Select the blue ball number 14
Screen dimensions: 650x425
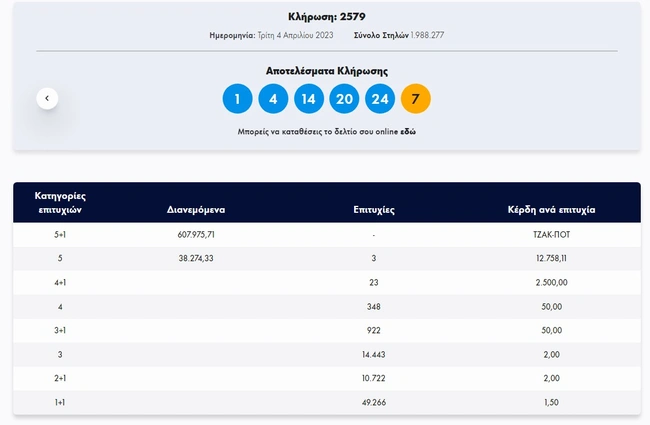click(x=308, y=99)
